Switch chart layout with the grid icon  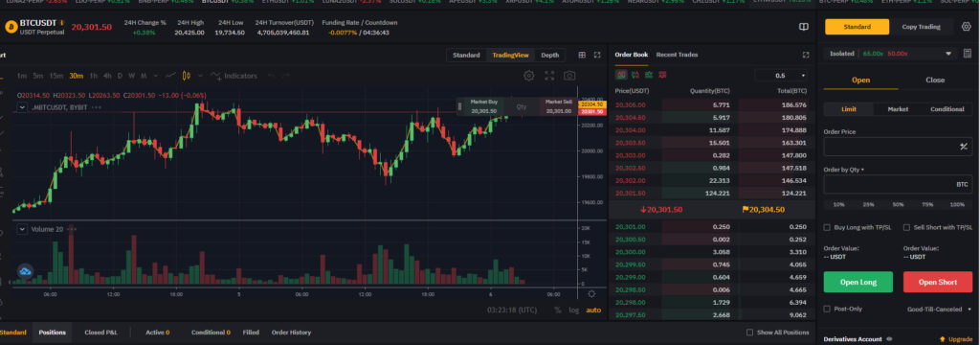(582, 55)
